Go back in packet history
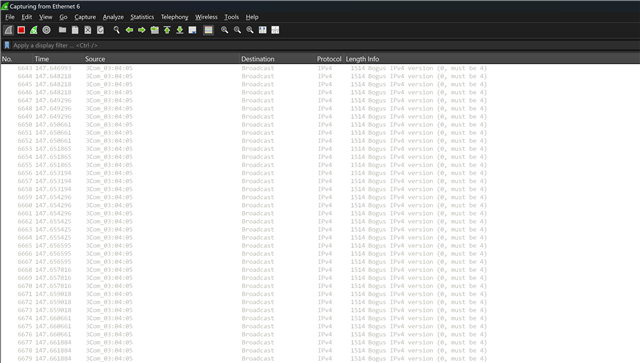The height and width of the screenshot is (363, 640). 129,30
